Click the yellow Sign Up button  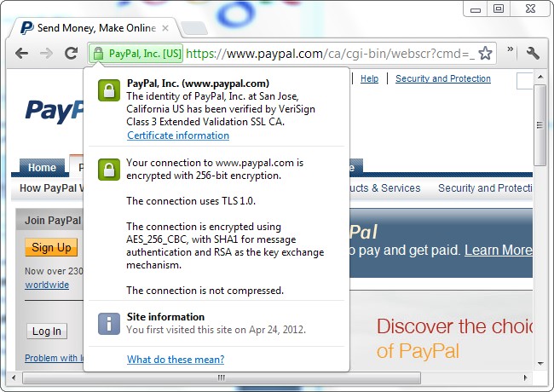pos(51,247)
